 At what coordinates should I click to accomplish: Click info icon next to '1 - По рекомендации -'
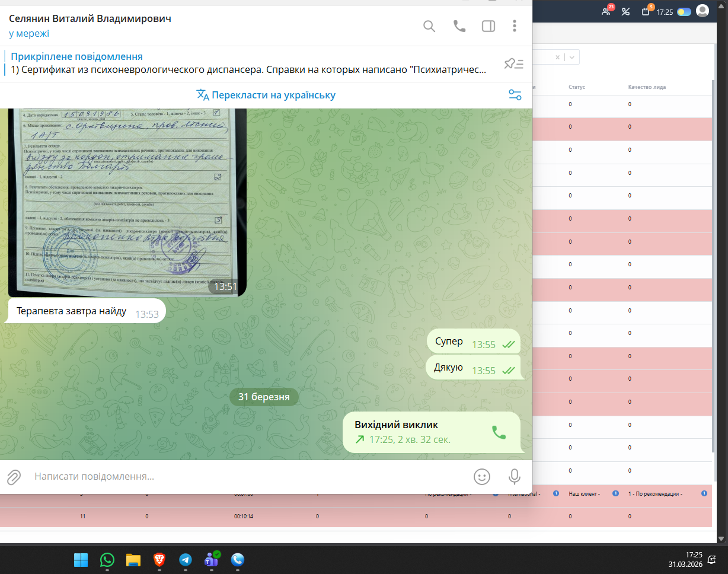[704, 493]
